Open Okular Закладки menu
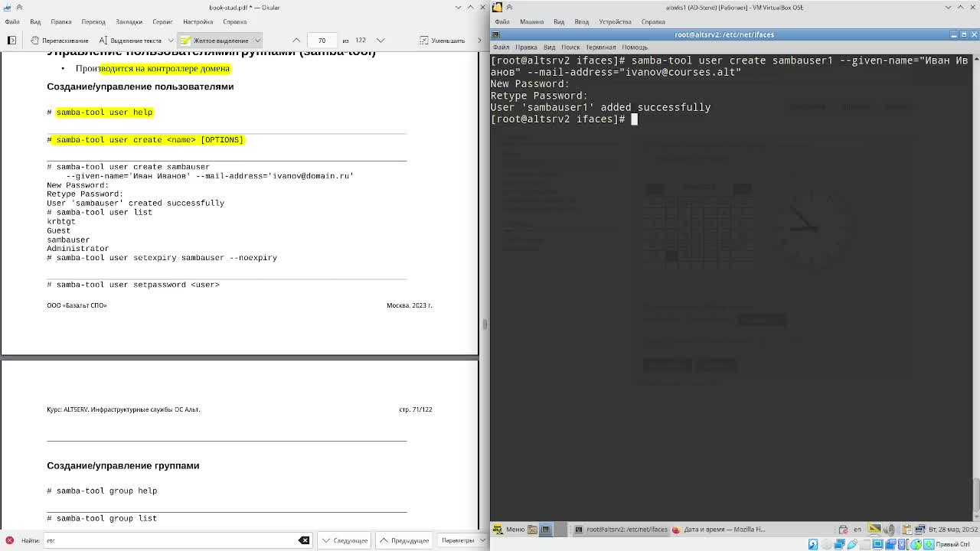 coord(129,21)
